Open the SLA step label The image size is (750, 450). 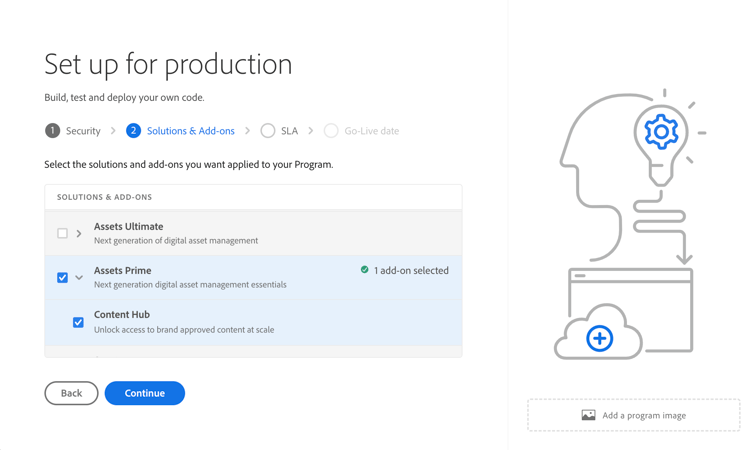click(x=289, y=131)
